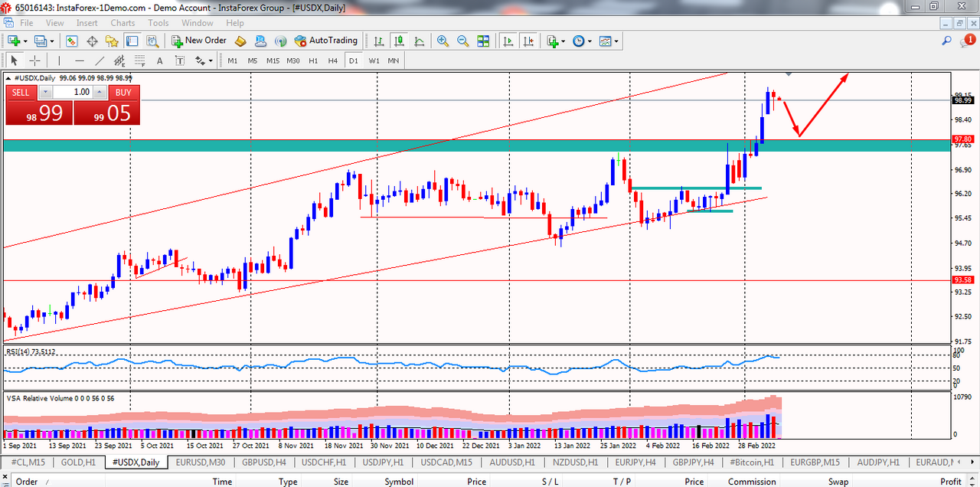The image size is (980, 487).
Task: Expand the Periodicity clock dropdown
Action: tap(581, 41)
